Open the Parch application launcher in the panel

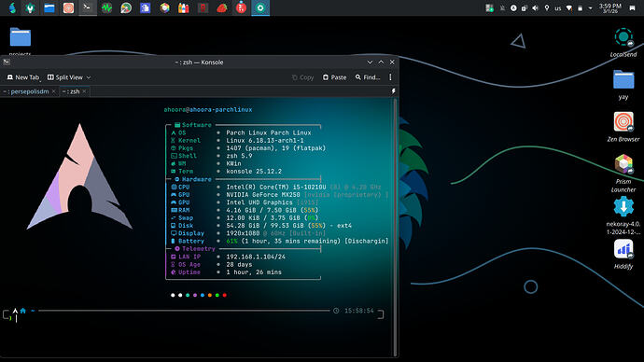pos(12,7)
